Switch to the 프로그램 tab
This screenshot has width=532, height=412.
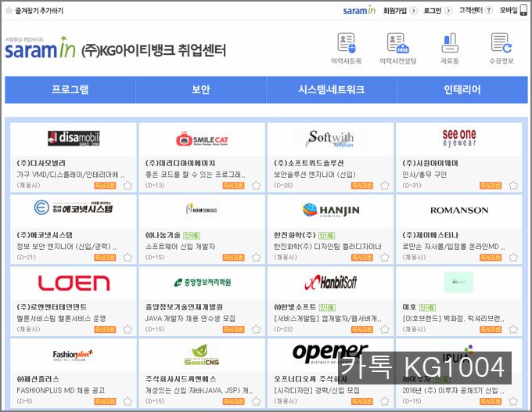(x=70, y=89)
